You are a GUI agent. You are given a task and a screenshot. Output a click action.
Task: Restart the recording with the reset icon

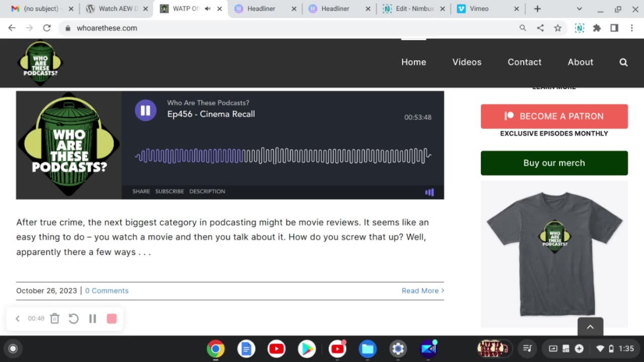(x=73, y=318)
